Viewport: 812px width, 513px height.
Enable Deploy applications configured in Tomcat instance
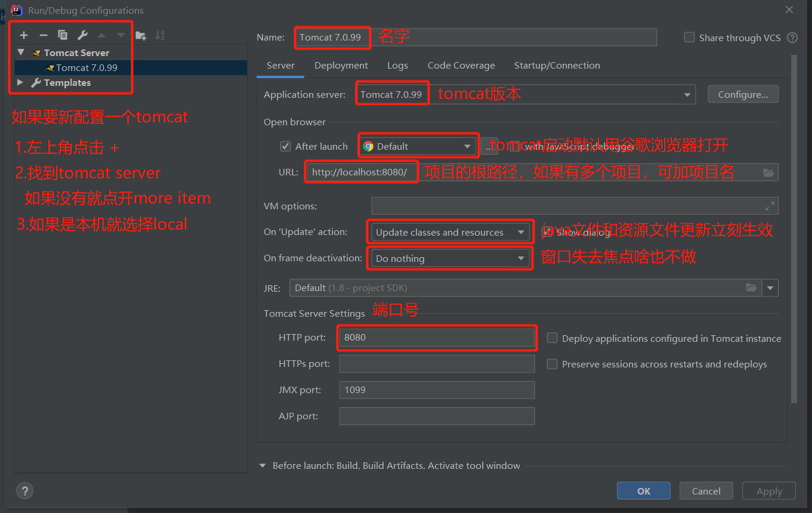[552, 338]
